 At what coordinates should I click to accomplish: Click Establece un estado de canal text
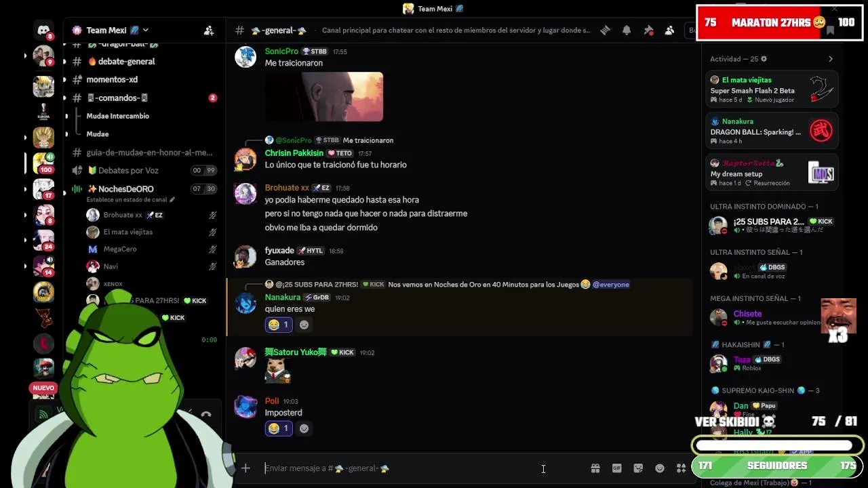pyautogui.click(x=127, y=200)
